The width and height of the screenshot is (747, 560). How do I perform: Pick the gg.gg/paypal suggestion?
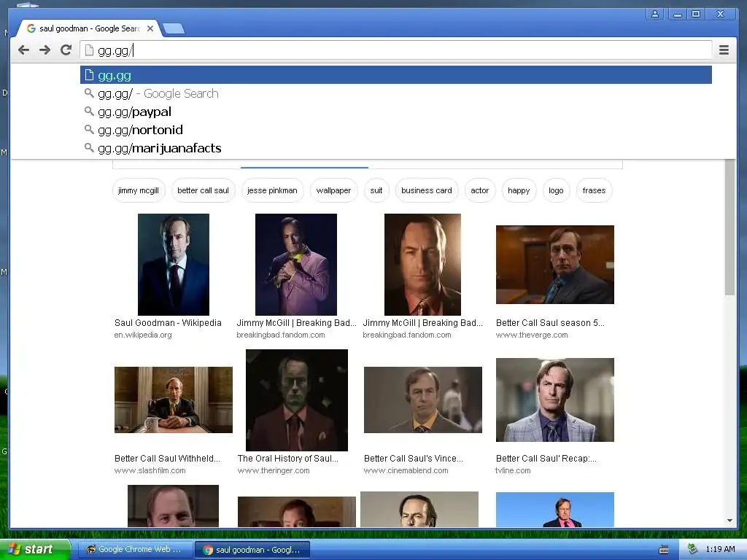pyautogui.click(x=396, y=112)
